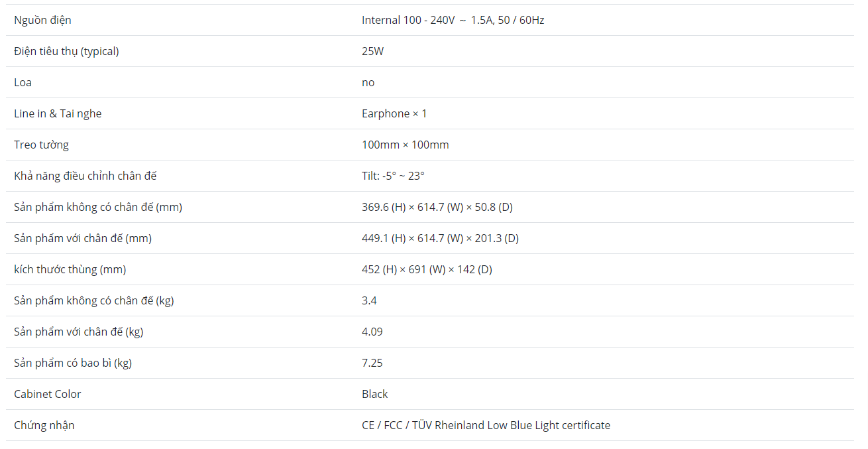Click Sản phẩm có bao bì (kg) label
The image size is (868, 449).
pos(73,363)
